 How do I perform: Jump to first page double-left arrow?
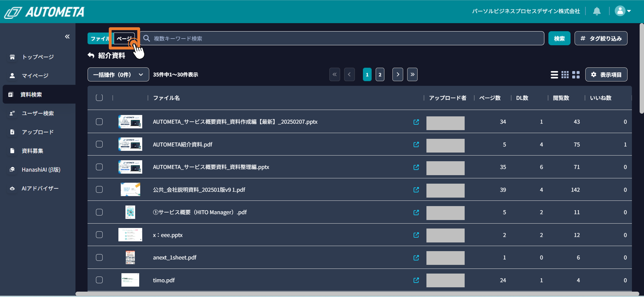pos(334,74)
